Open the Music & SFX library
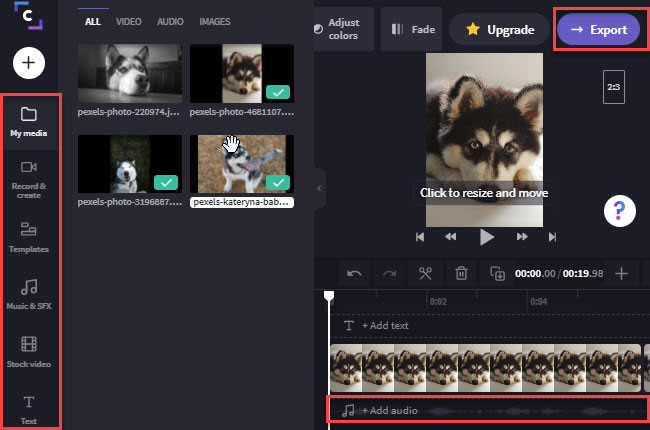Viewport: 650px width, 430px height. (x=29, y=294)
